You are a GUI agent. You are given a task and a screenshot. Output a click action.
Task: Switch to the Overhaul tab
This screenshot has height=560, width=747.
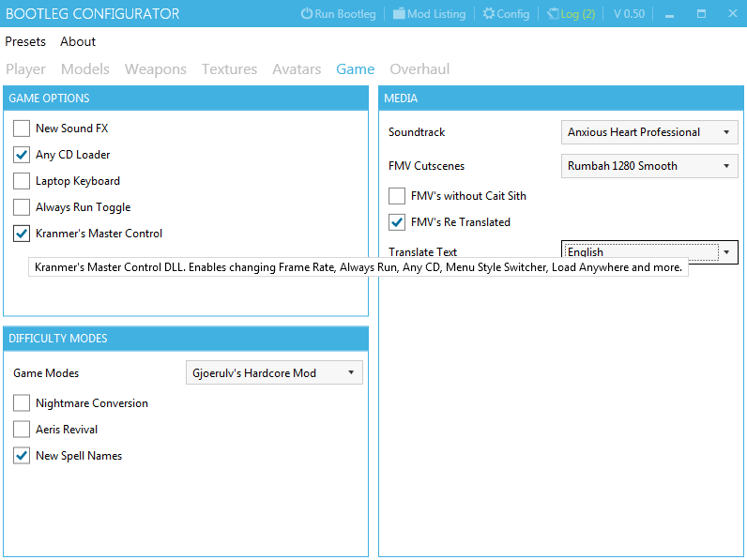click(x=419, y=69)
